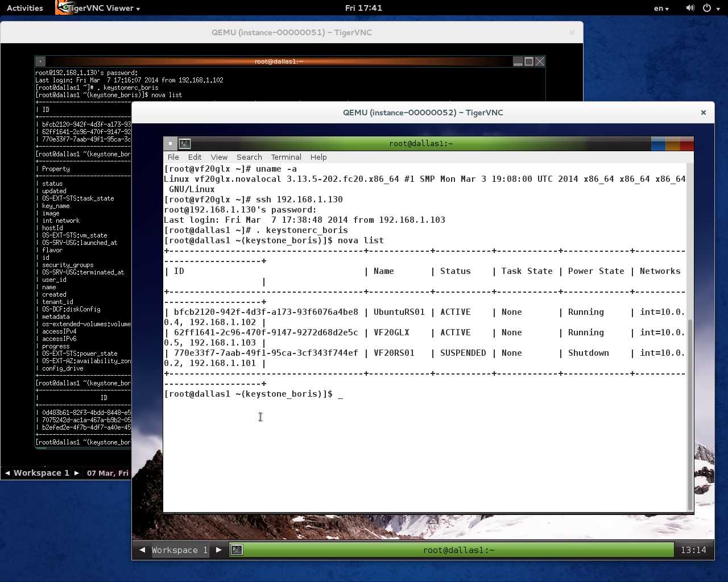
Task: Open the View menu in the terminal
Action: (219, 157)
